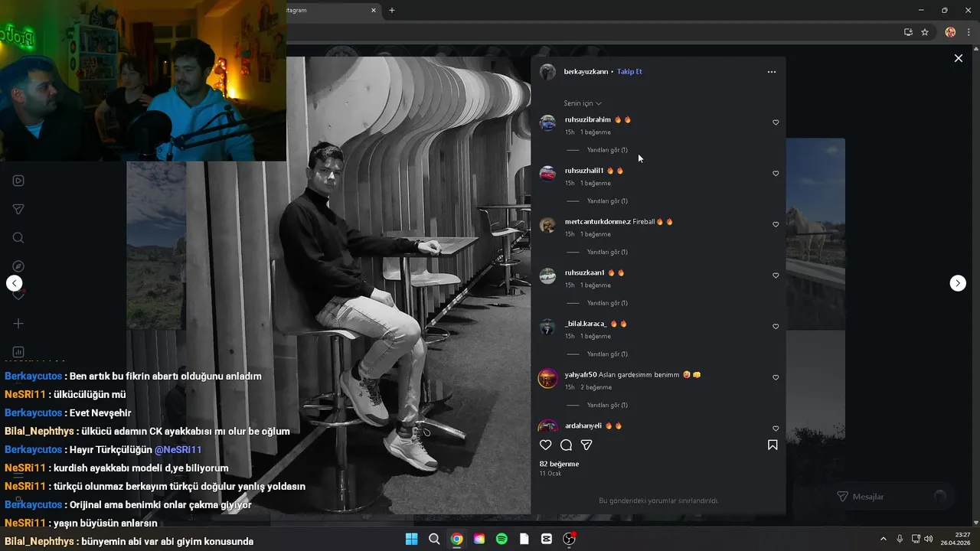This screenshot has height=551, width=980.
Task: Go to the next post with the right arrow
Action: coord(958,283)
